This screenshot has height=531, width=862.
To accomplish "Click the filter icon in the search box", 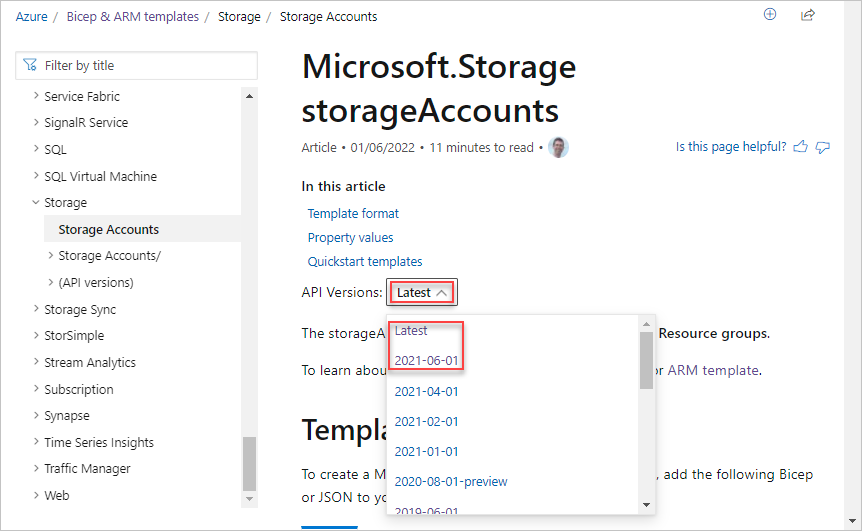I will tap(30, 65).
